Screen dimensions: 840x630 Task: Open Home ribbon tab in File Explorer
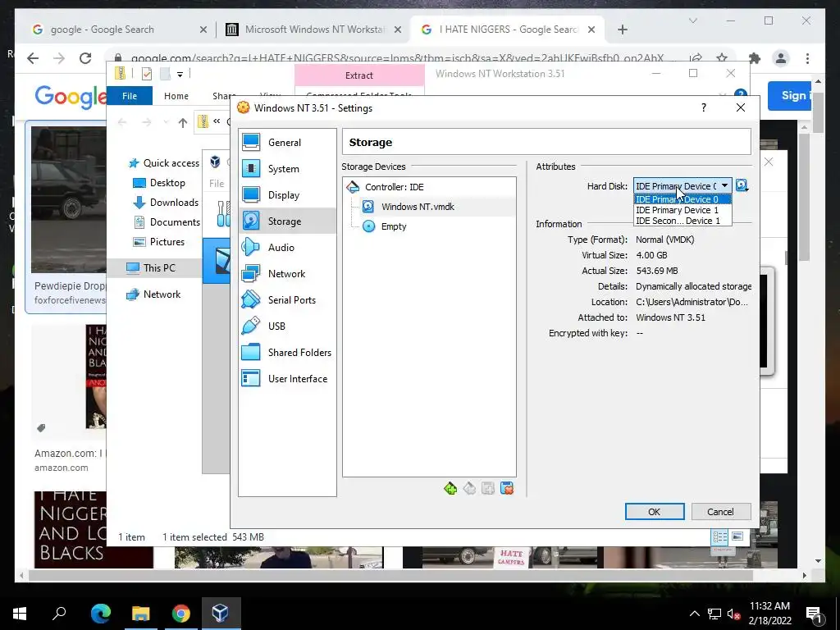pos(176,96)
